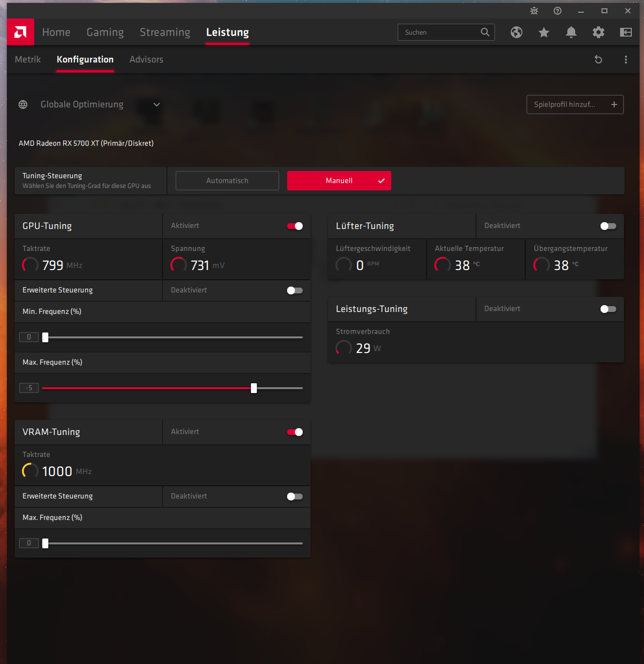644x664 pixels.
Task: Enable GPU Erweiterte Steuerung toggle
Action: click(x=295, y=290)
